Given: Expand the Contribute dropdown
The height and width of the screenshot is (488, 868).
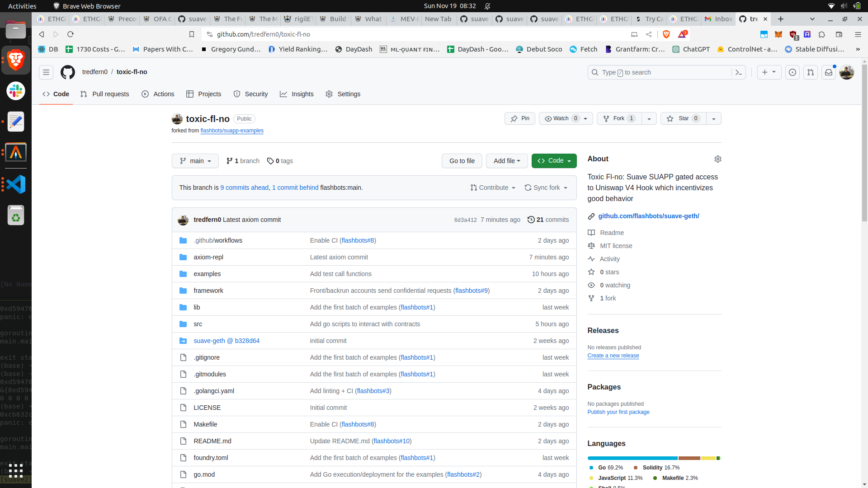Looking at the screenshot, I should tap(493, 188).
